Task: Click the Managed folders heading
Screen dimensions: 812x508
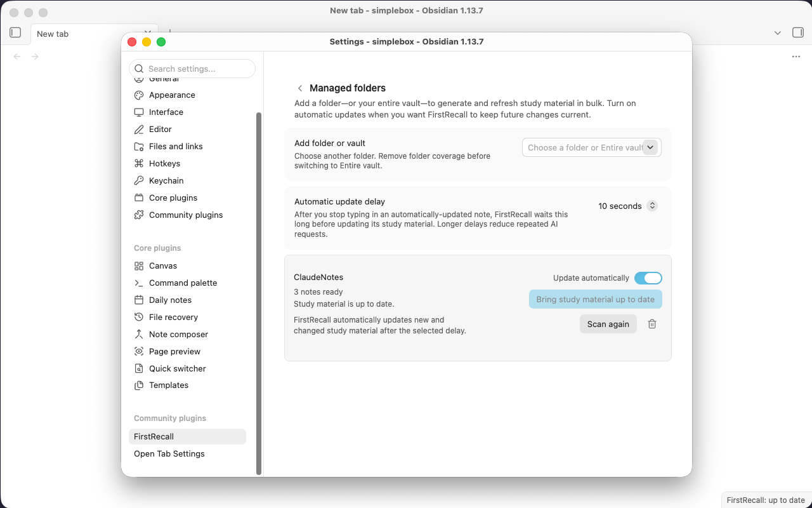Action: [x=348, y=88]
